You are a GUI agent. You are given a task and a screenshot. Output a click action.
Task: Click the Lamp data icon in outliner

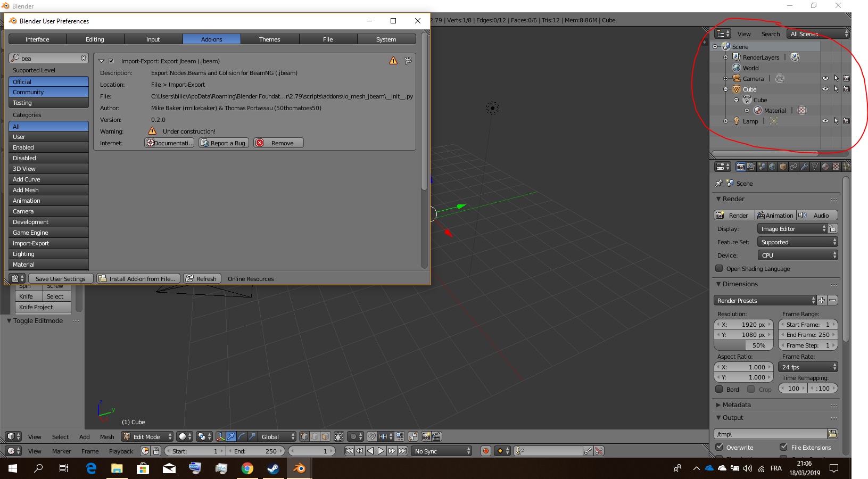774,121
